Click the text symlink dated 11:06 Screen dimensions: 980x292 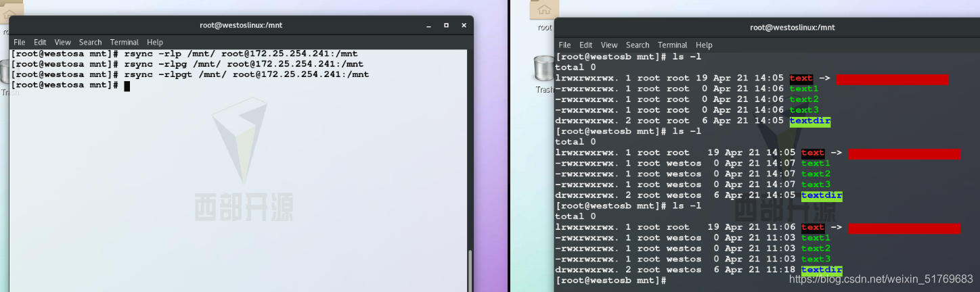(813, 228)
